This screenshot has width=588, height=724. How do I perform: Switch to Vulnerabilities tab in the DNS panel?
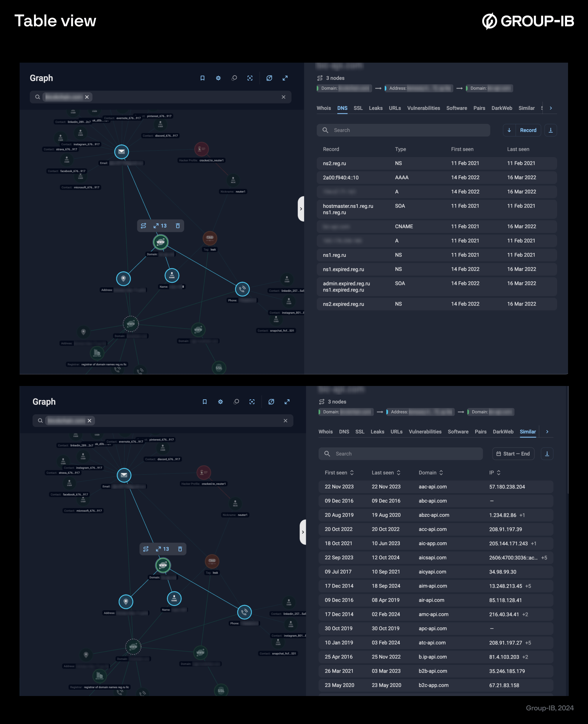pyautogui.click(x=423, y=108)
